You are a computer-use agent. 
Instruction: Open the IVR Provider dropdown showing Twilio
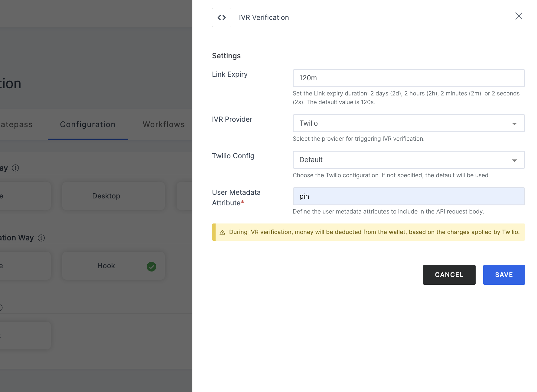409,123
